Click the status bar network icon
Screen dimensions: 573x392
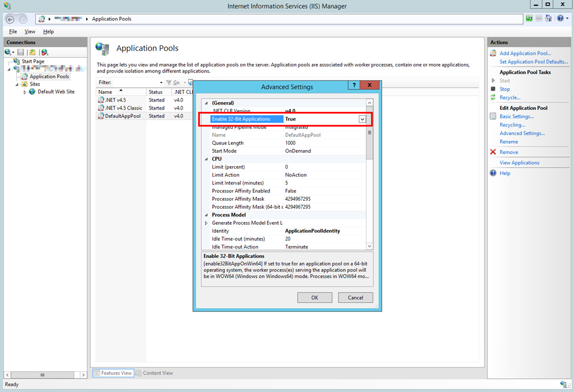tap(563, 384)
